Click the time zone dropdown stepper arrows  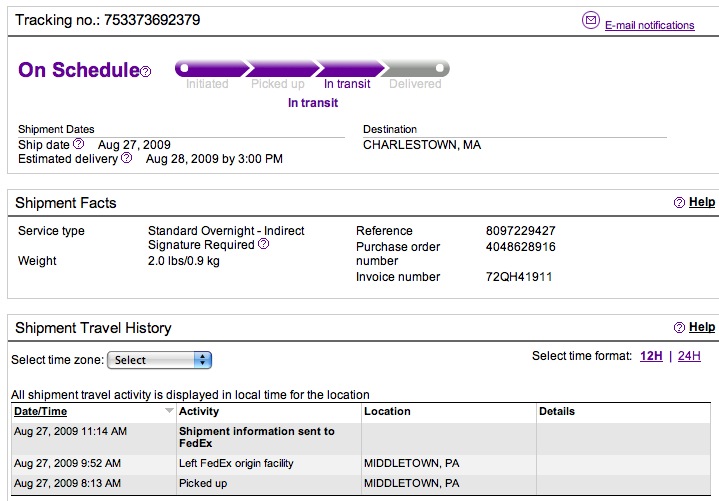pos(202,360)
